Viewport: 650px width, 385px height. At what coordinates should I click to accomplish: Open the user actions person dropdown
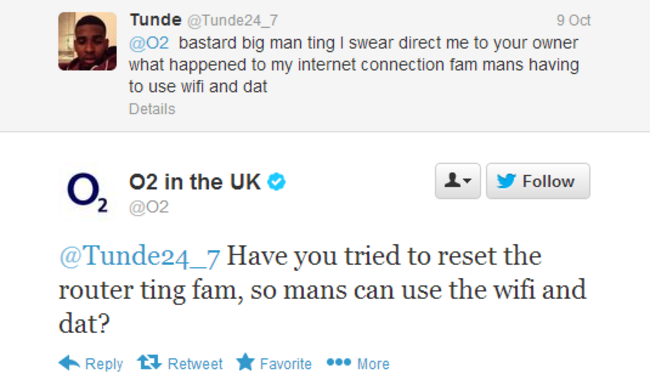tap(458, 181)
